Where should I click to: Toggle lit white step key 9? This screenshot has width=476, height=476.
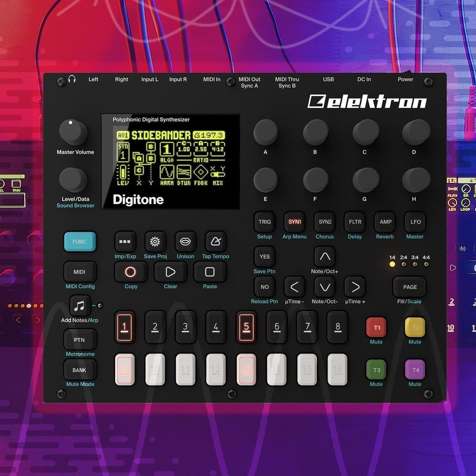click(125, 370)
